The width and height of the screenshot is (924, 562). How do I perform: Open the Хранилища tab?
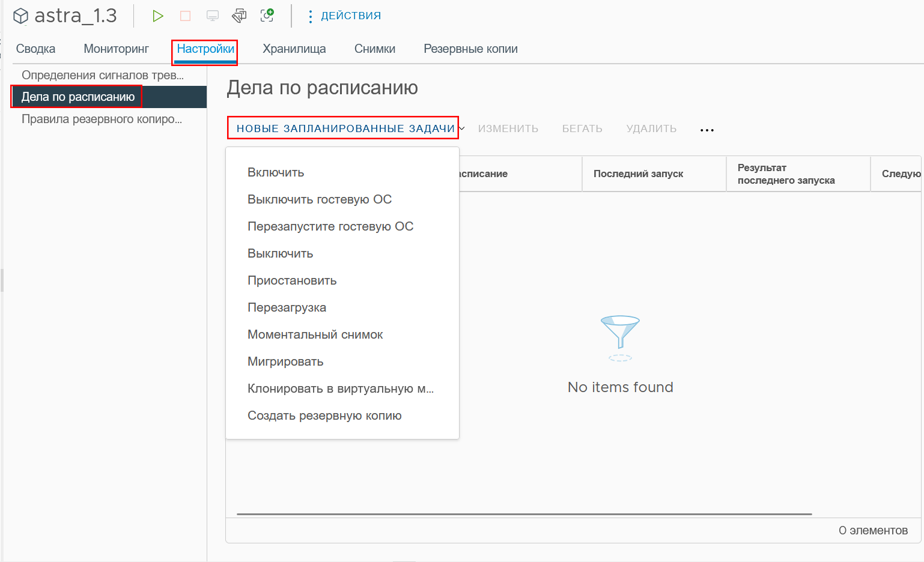[x=294, y=49]
